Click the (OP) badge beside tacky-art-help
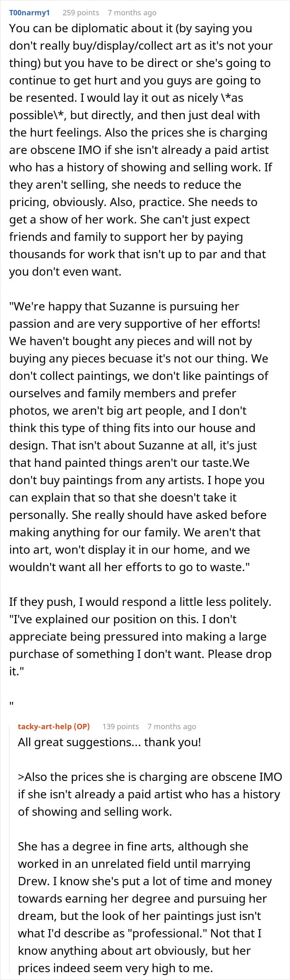 pos(82,726)
